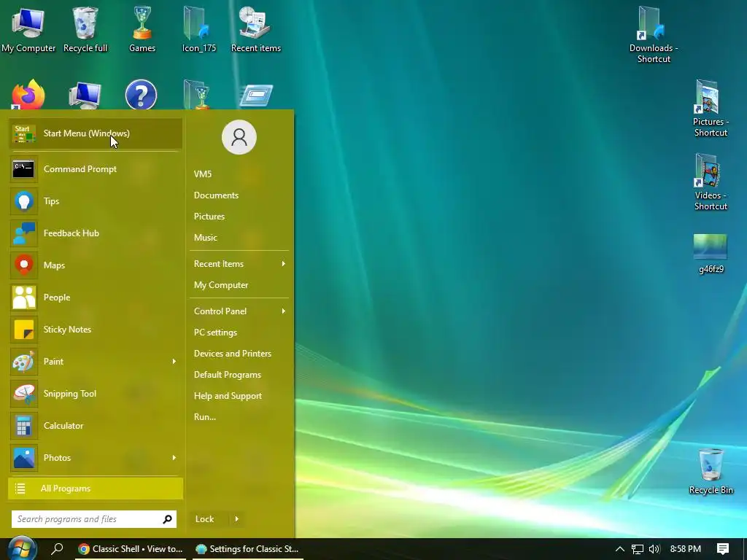The image size is (747, 560).
Task: Open the blue question mark help icon
Action: coord(141,94)
